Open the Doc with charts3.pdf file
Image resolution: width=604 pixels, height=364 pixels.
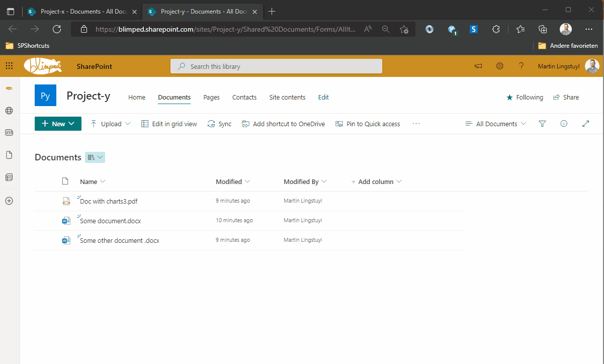click(x=109, y=201)
